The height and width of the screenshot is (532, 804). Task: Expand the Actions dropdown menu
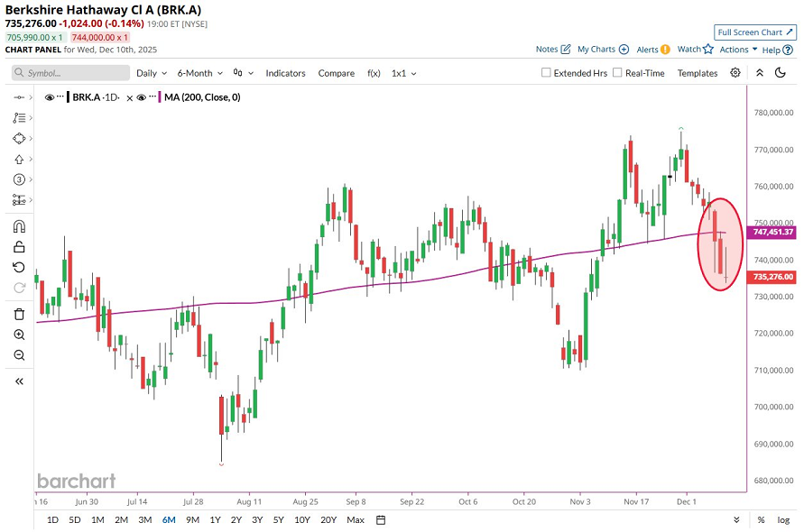[x=738, y=50]
